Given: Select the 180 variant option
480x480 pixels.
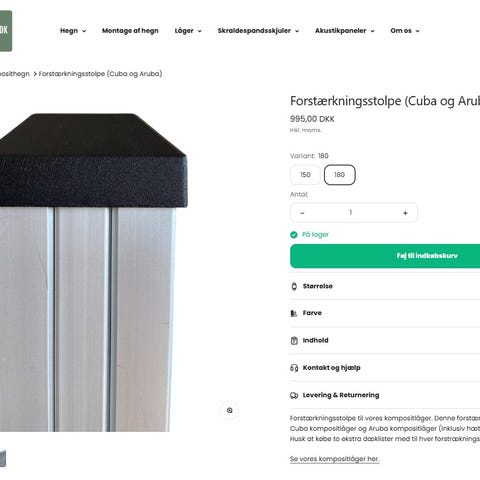Looking at the screenshot, I should [340, 175].
